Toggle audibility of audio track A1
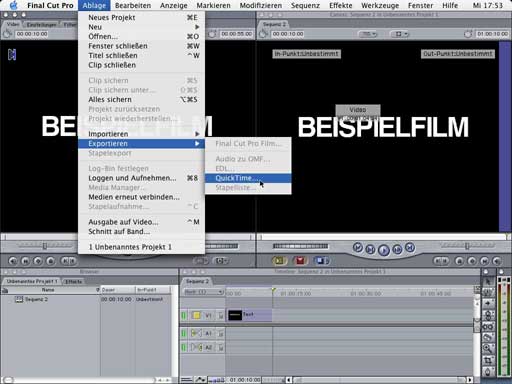 184,333
